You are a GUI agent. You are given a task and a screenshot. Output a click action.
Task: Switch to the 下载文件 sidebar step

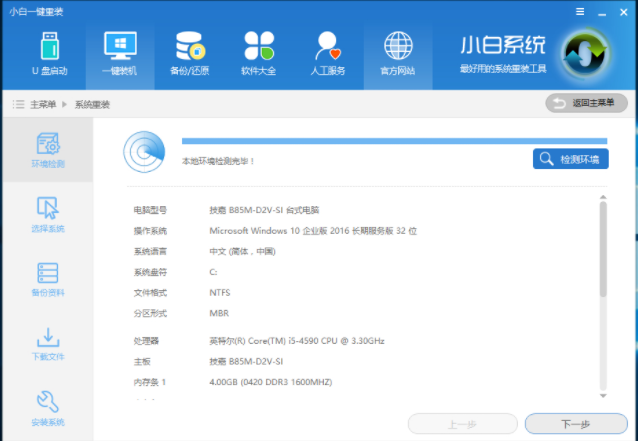[x=47, y=343]
